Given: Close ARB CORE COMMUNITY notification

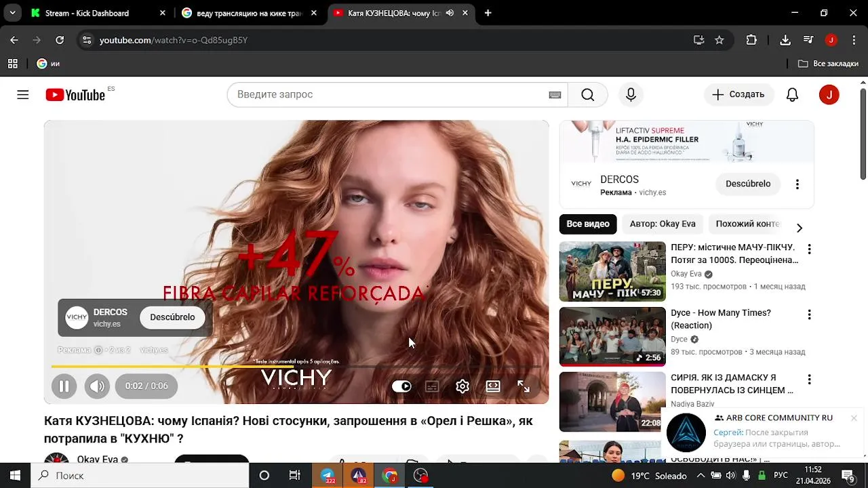Looking at the screenshot, I should (x=854, y=418).
